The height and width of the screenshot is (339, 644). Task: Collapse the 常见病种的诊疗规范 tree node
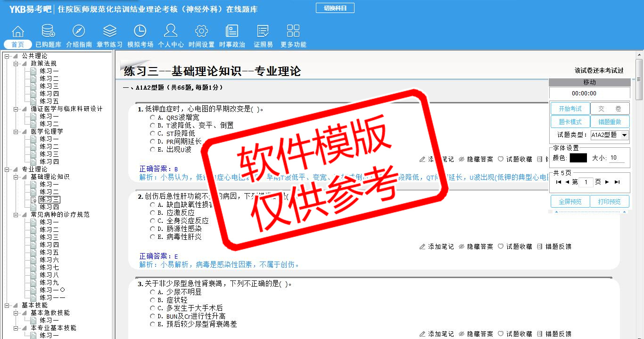16,215
